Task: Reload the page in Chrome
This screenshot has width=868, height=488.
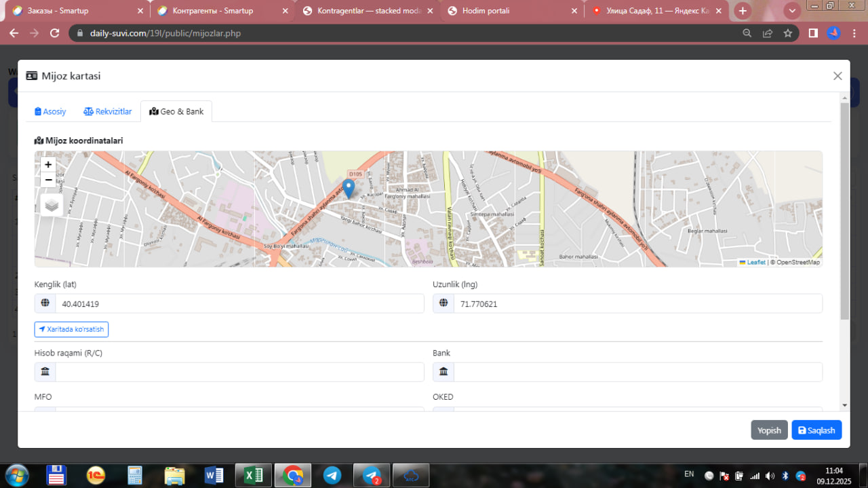Action: pos(55,33)
